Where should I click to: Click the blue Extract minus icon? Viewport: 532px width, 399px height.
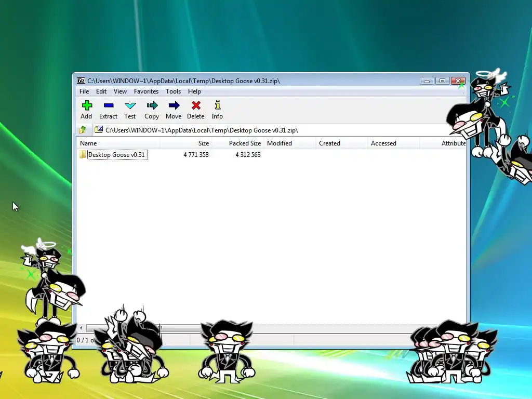pyautogui.click(x=109, y=105)
